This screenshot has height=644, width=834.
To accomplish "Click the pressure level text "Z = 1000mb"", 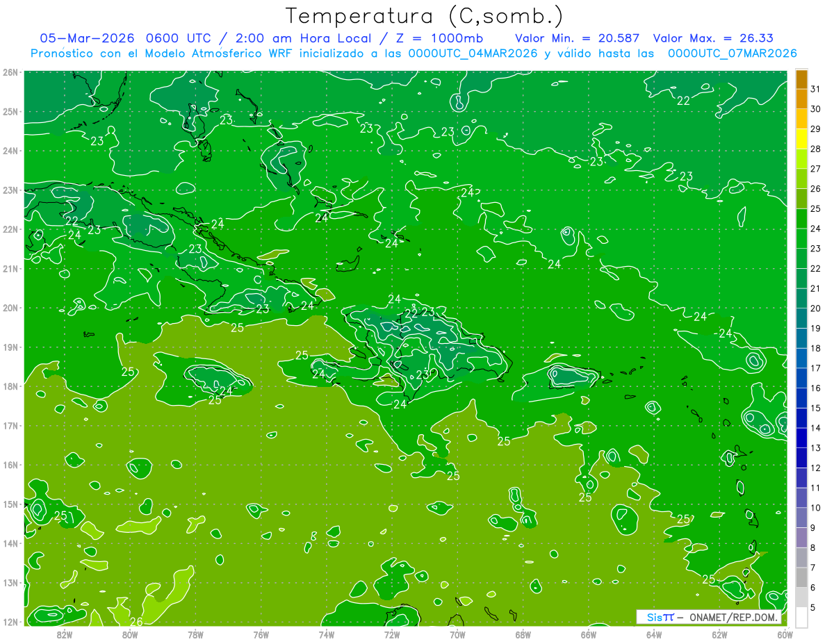I will pyautogui.click(x=439, y=38).
